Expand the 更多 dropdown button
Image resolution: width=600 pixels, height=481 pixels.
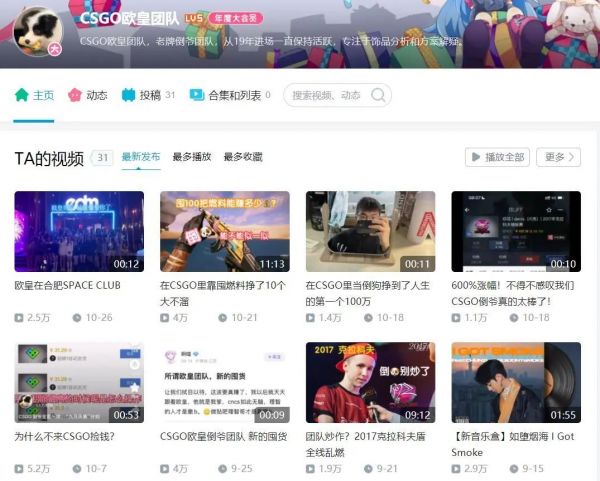(x=558, y=157)
